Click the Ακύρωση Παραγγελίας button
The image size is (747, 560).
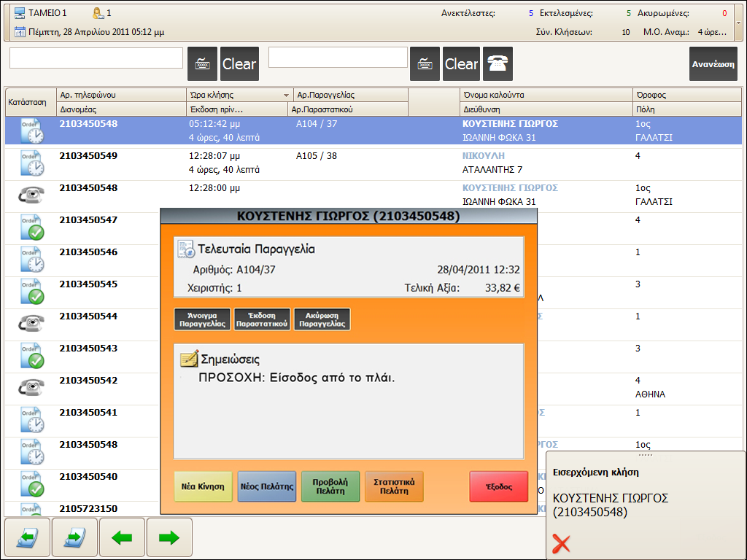(x=322, y=319)
